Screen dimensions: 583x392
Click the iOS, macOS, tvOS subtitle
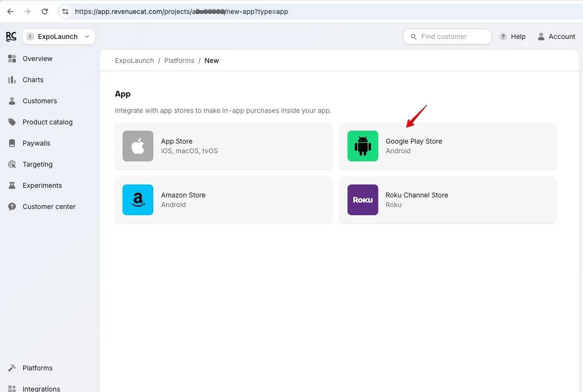click(189, 151)
